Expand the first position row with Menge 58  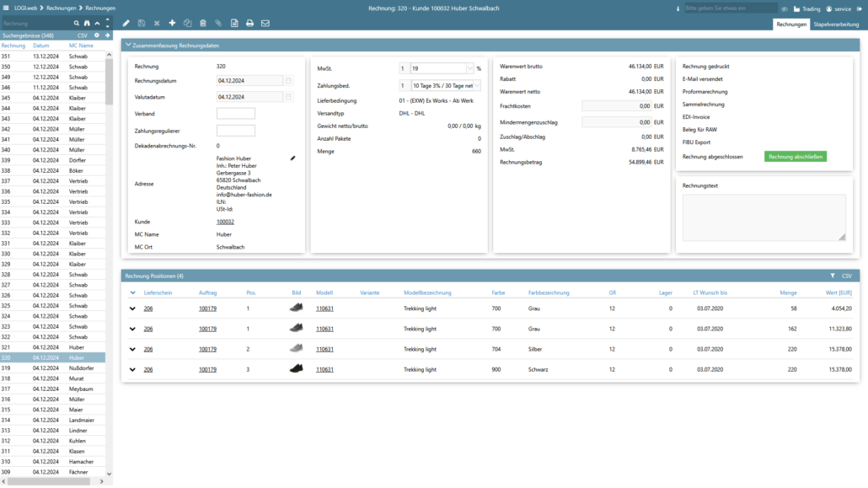[x=132, y=308]
